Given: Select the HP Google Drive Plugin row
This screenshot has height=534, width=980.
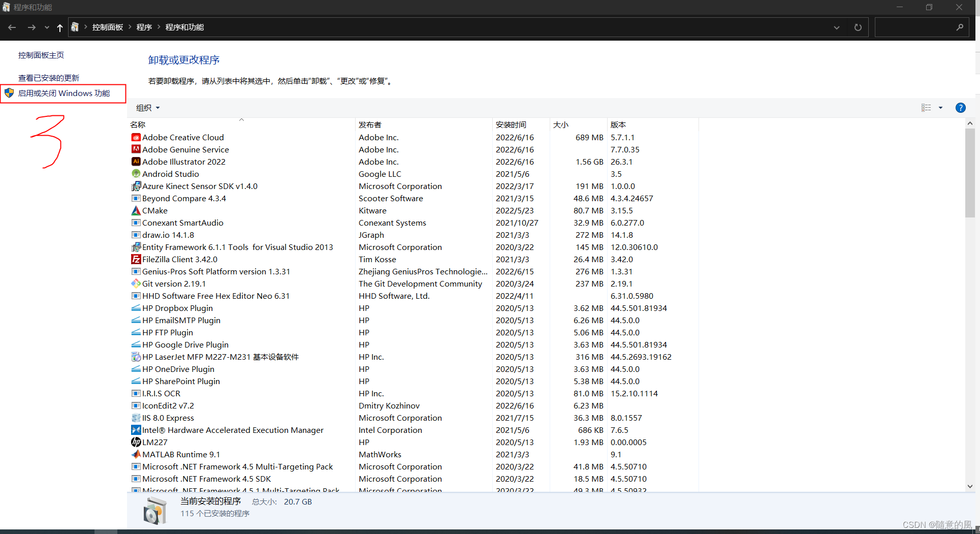Looking at the screenshot, I should [x=413, y=344].
